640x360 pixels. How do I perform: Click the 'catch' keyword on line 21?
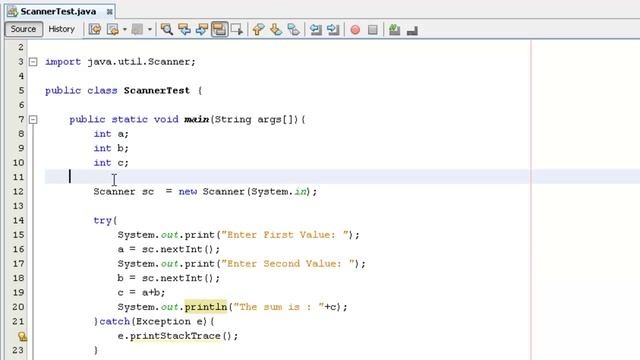115,322
